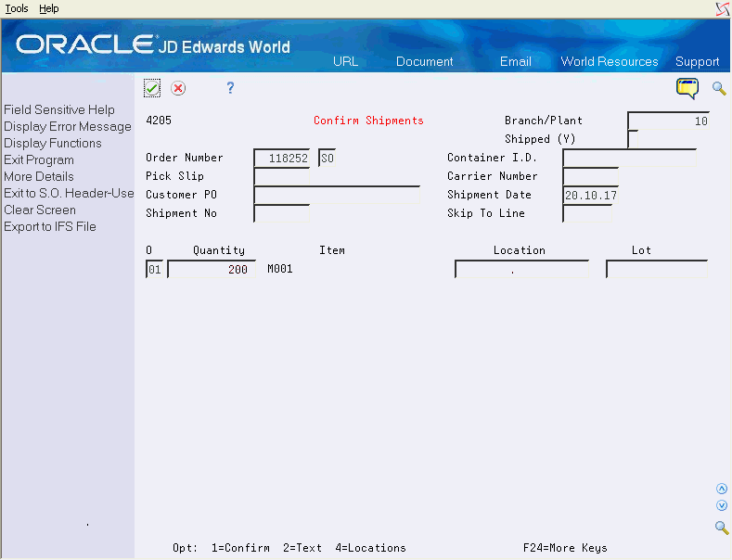The height and width of the screenshot is (560, 732).
Task: Open the Email header link
Action: click(x=516, y=61)
